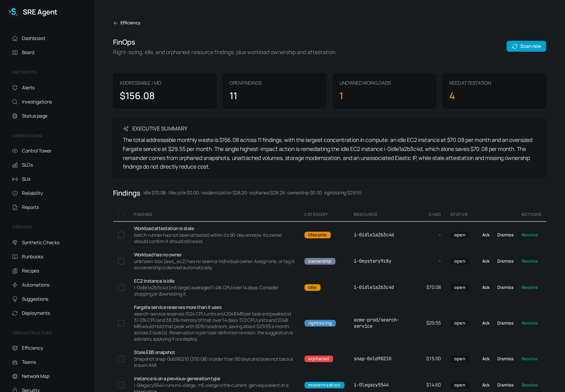Check the EC2 instance is idle row

point(121,287)
